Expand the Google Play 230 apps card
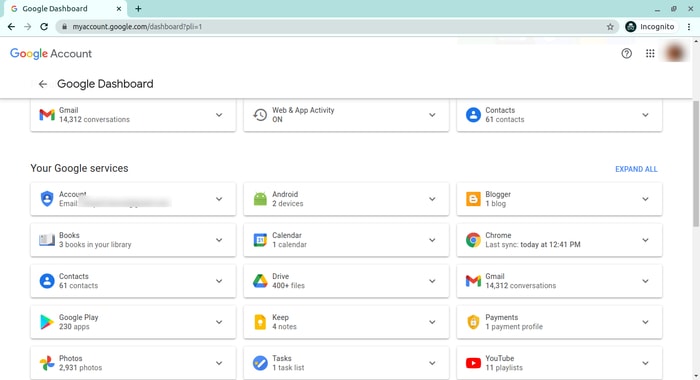The image size is (700, 380). point(219,322)
